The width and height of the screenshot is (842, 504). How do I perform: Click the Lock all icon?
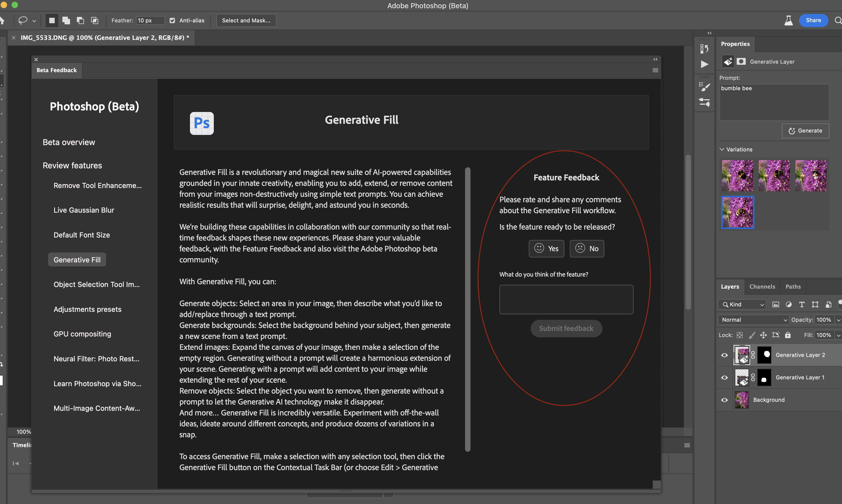(788, 335)
